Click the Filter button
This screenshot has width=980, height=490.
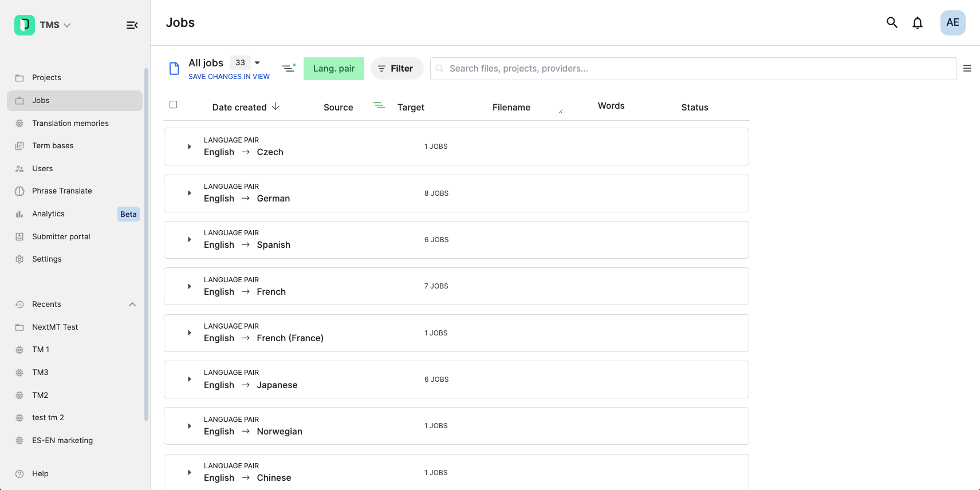point(396,69)
